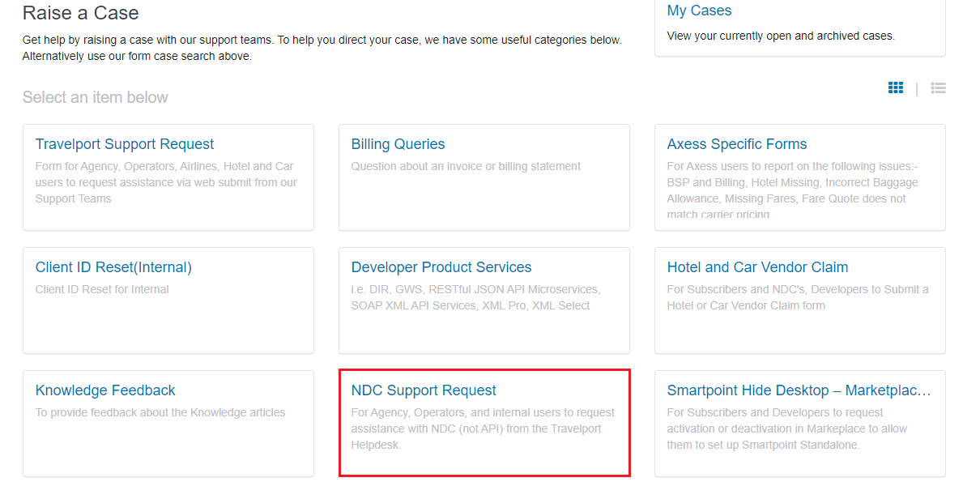Image resolution: width=980 pixels, height=486 pixels.
Task: Open NDC Support Request form
Action: click(424, 390)
